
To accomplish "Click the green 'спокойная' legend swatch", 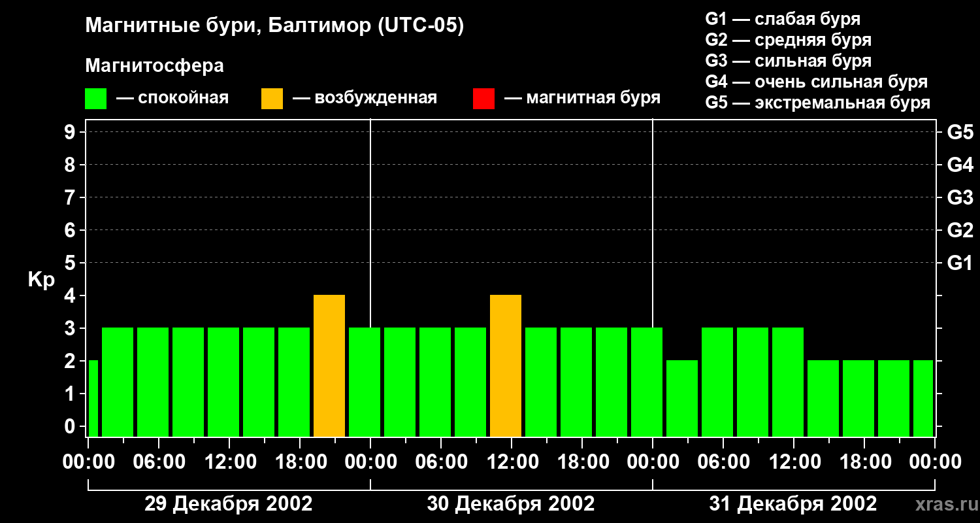I will pos(95,99).
